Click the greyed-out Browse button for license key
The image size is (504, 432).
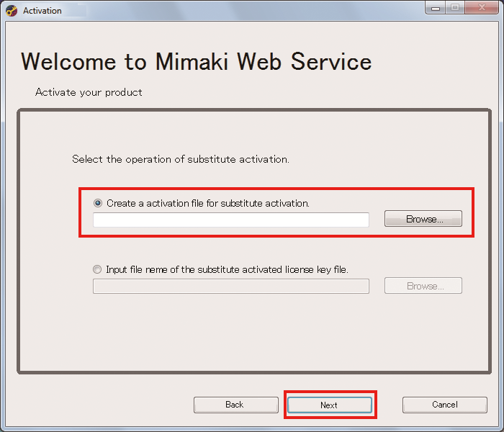point(423,286)
